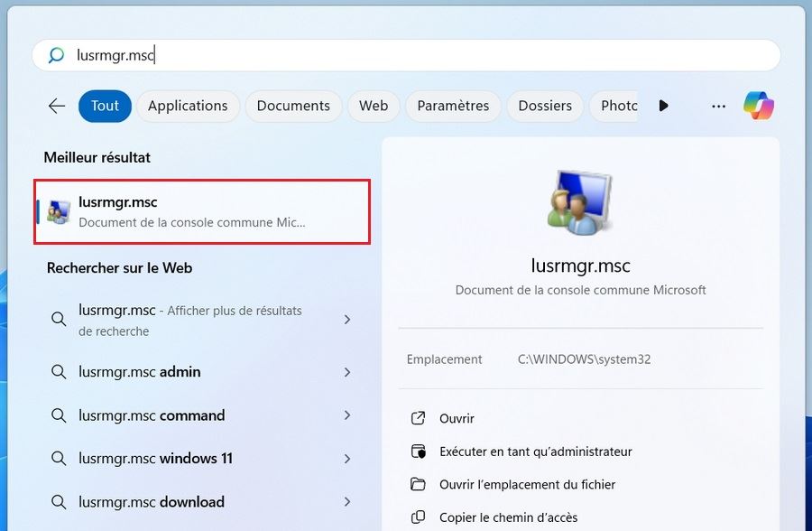
Task: Click the back arrow icon
Action: coord(57,106)
